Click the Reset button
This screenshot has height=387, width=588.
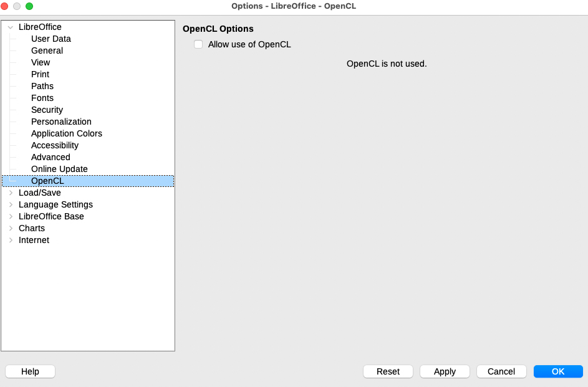tap(388, 371)
